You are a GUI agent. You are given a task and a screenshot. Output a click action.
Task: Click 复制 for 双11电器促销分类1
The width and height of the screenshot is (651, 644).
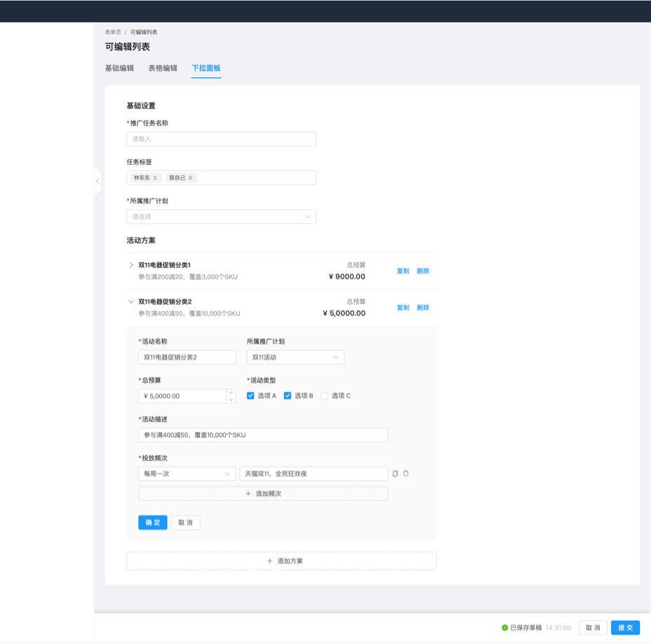point(403,271)
